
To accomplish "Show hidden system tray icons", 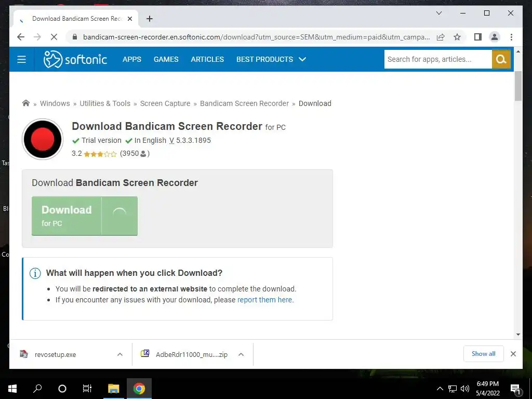I will click(440, 389).
